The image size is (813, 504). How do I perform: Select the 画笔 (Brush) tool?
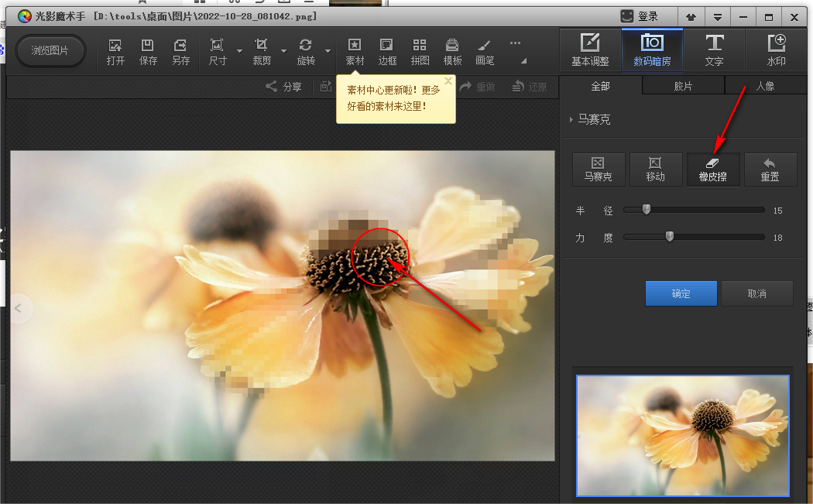[485, 51]
